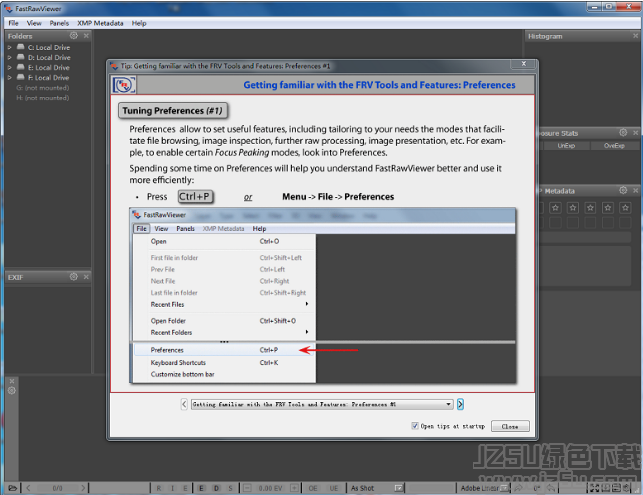The height and width of the screenshot is (495, 643).
Task: Decrease exposure with the minus EV button
Action: click(x=247, y=488)
